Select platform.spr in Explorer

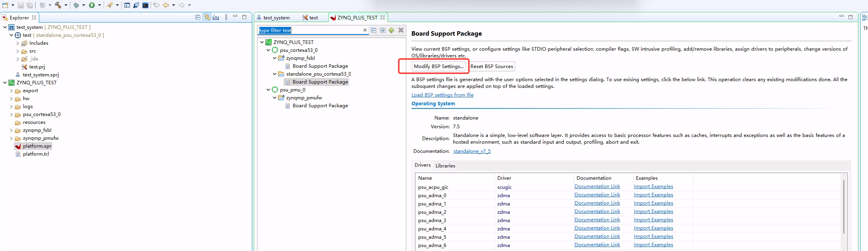click(33, 146)
